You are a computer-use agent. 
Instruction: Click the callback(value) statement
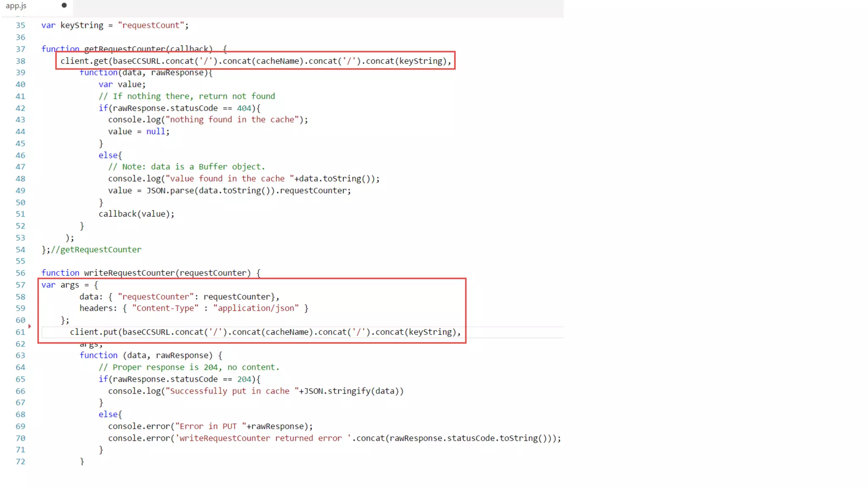point(136,214)
